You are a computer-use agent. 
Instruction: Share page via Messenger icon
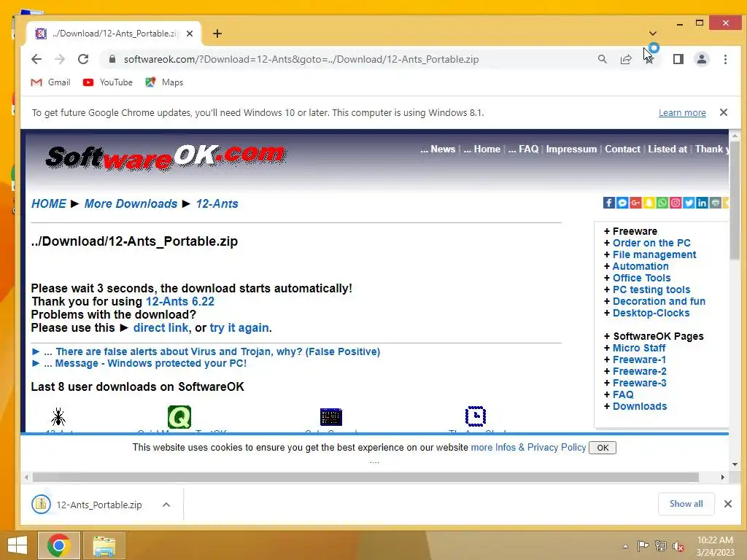point(622,203)
